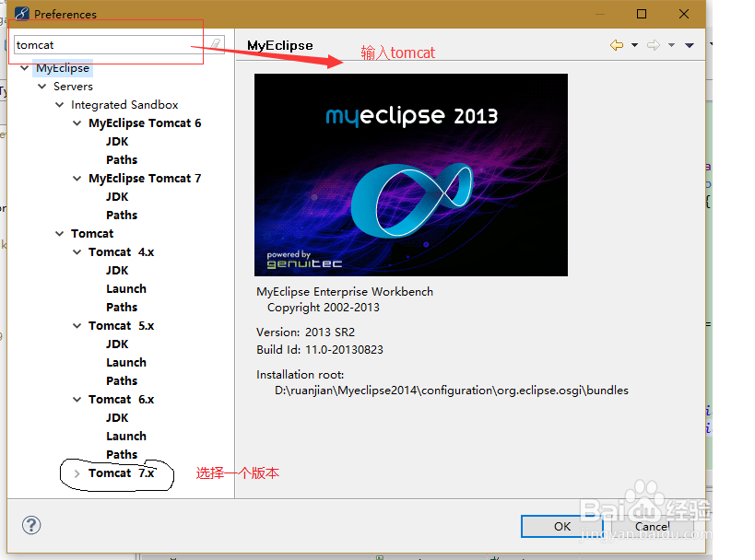Open JDK under MyEclipse Tomcat 6

click(x=117, y=142)
